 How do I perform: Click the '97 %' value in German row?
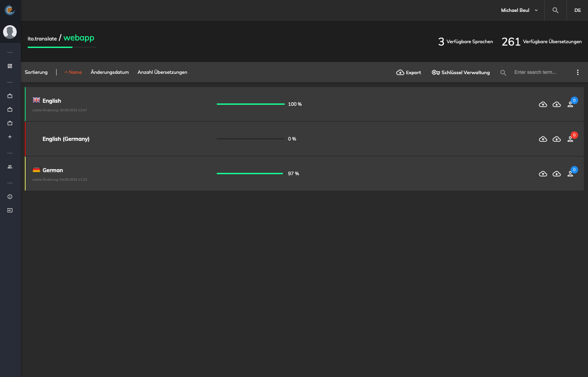click(x=293, y=174)
